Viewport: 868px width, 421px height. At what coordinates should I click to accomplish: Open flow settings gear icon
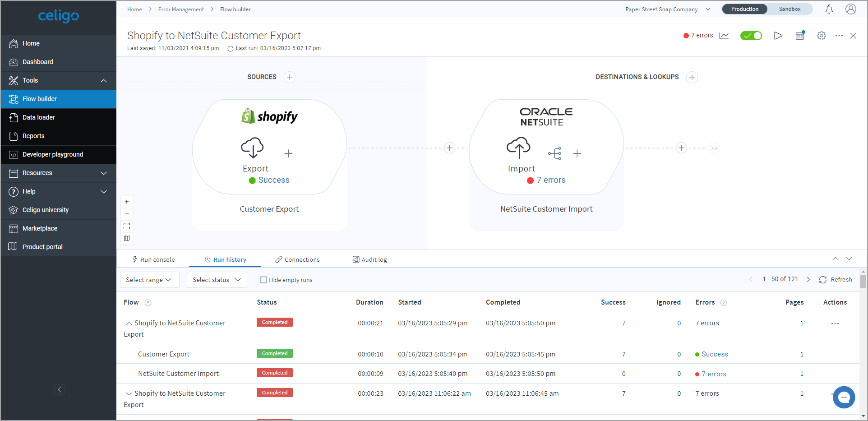(x=821, y=36)
